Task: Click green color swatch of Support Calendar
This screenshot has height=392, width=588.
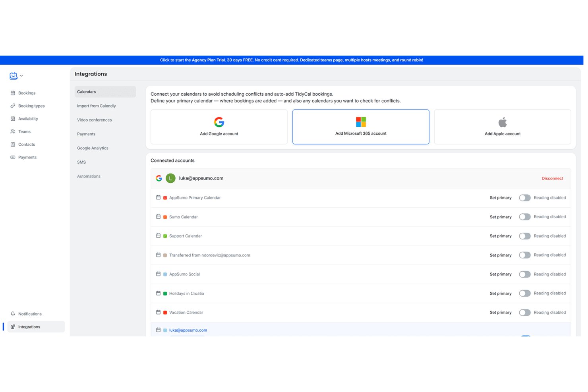Action: coord(165,236)
